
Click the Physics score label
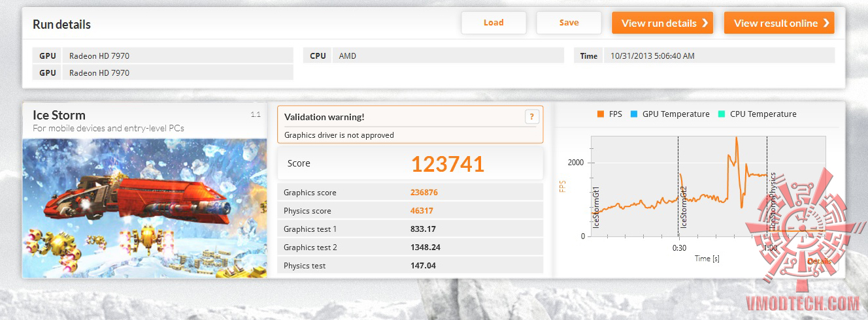click(307, 211)
